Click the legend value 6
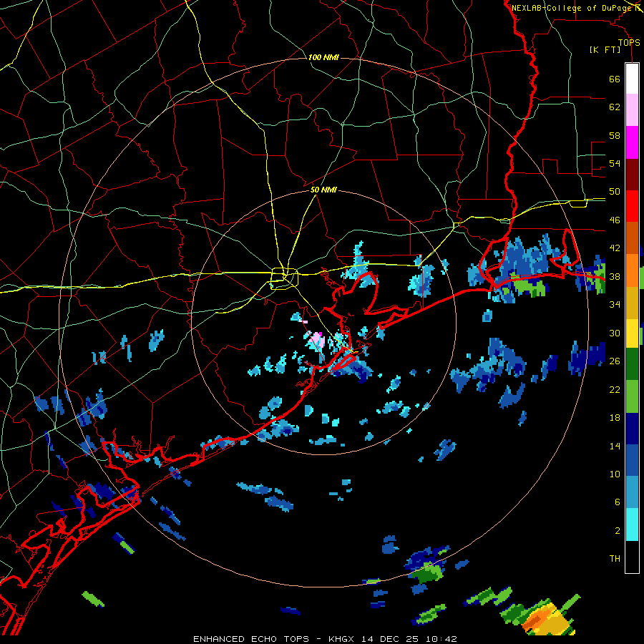 point(617,502)
